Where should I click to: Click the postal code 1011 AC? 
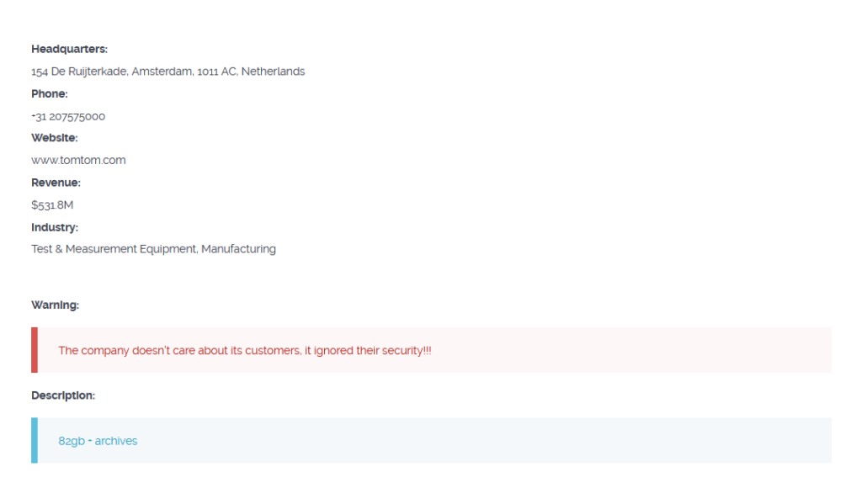216,72
